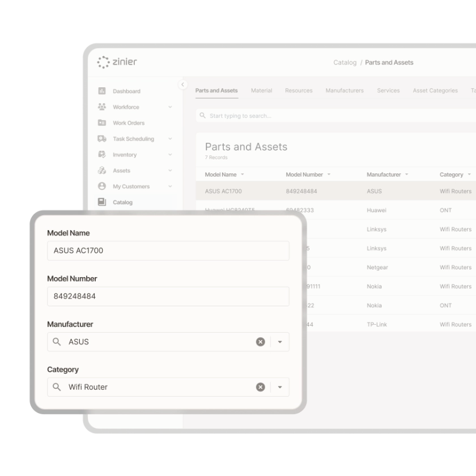Open Catalog in the sidebar
This screenshot has width=476, height=476.
pyautogui.click(x=122, y=202)
